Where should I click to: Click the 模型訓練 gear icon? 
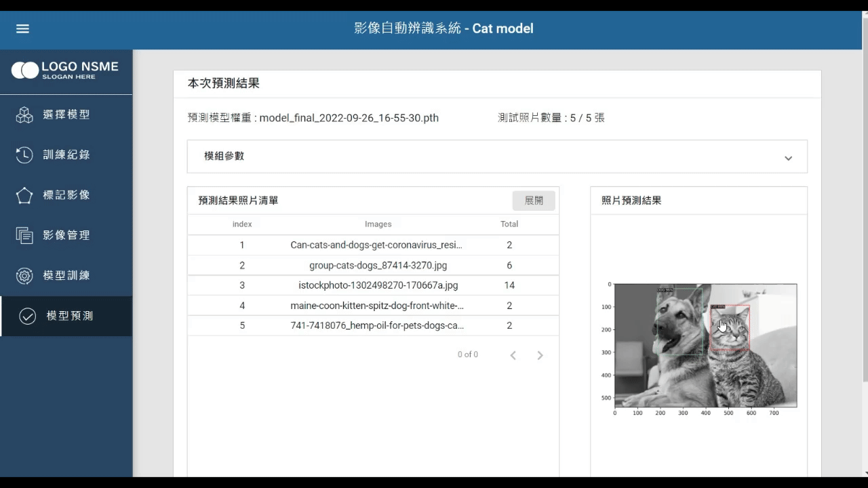click(x=24, y=276)
